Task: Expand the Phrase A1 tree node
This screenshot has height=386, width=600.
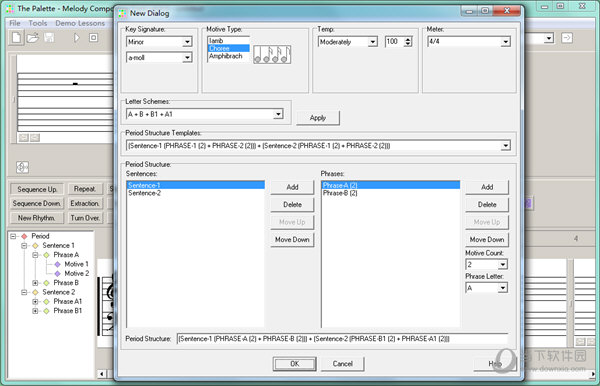Action: tap(35, 301)
